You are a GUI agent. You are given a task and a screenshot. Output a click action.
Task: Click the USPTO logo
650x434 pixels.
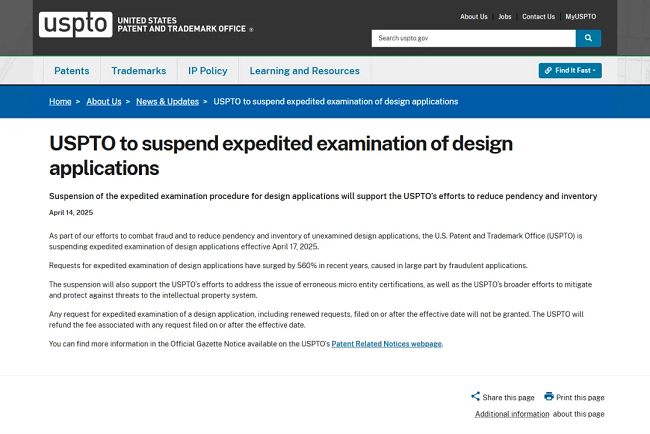click(75, 24)
